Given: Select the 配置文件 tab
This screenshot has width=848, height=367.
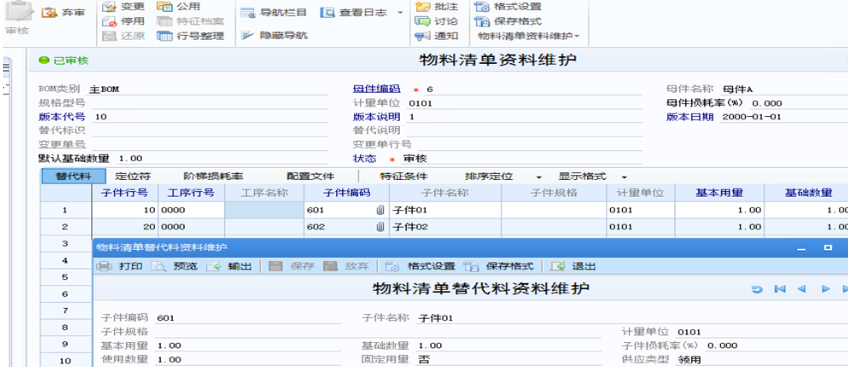Looking at the screenshot, I should tap(310, 177).
